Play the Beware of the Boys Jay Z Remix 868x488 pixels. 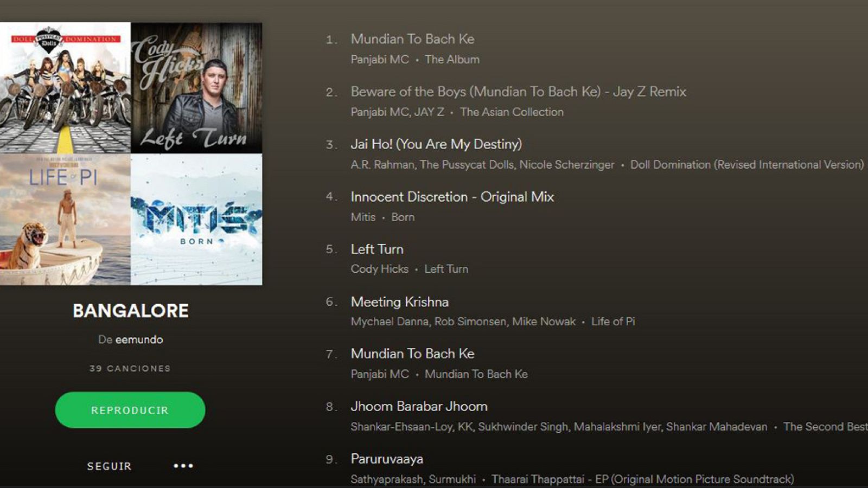point(518,92)
